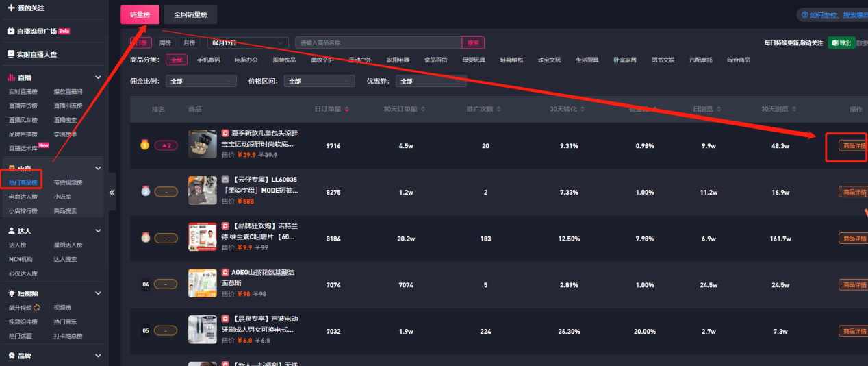This screenshot has width=868, height=366.
Task: Sort by 日订单量 sort icon
Action: tap(347, 109)
